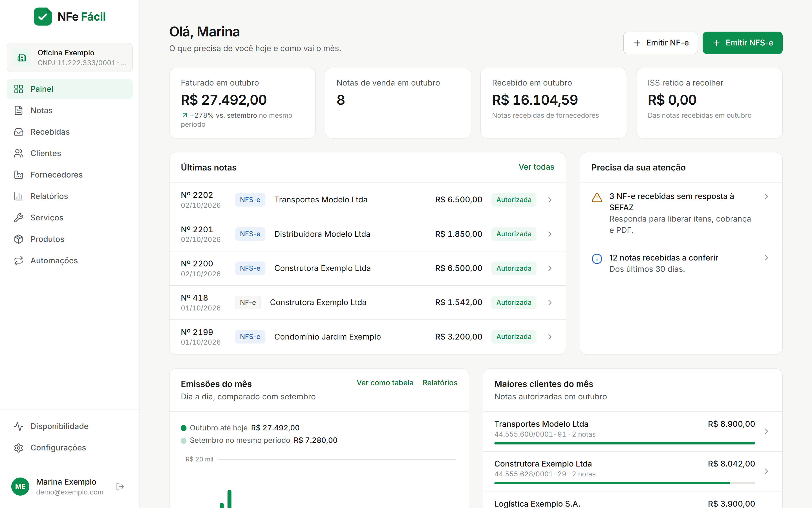Click the Notas document icon
The height and width of the screenshot is (508, 812).
coord(18,111)
